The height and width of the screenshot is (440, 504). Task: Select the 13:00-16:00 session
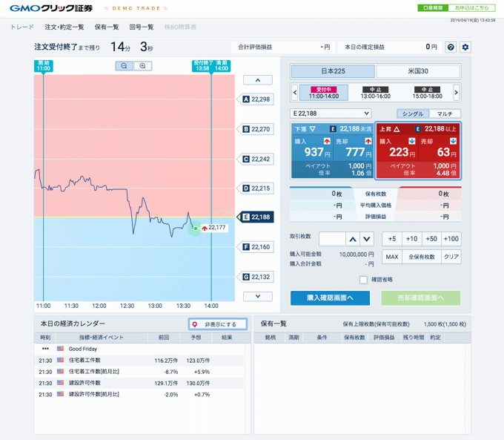point(376,93)
